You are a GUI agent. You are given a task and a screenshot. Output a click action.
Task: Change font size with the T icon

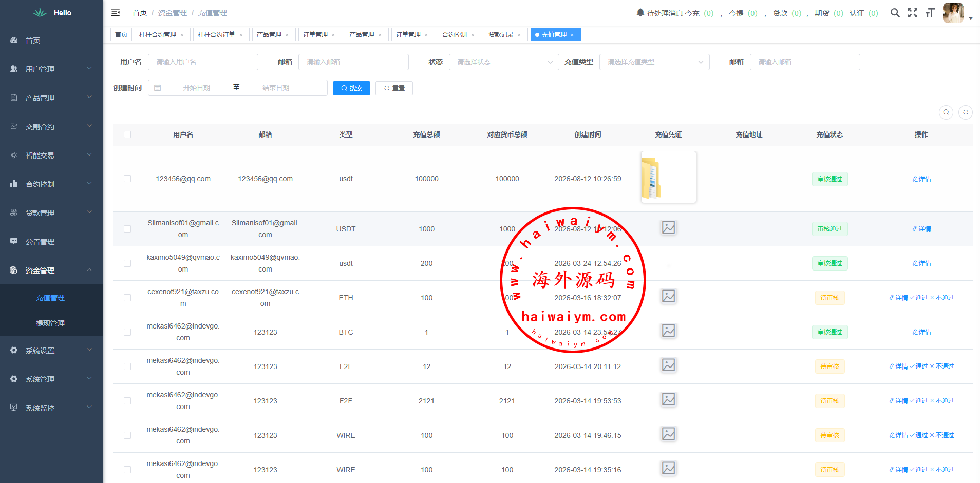click(x=930, y=13)
